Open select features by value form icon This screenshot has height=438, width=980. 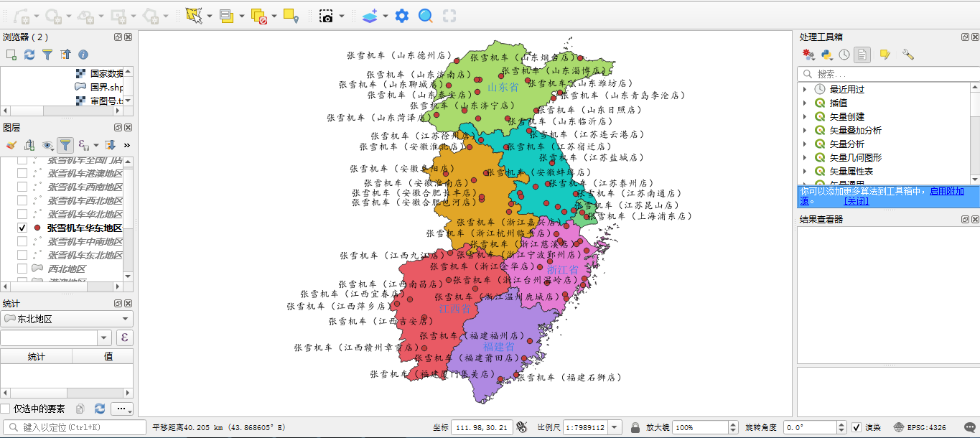[226, 15]
